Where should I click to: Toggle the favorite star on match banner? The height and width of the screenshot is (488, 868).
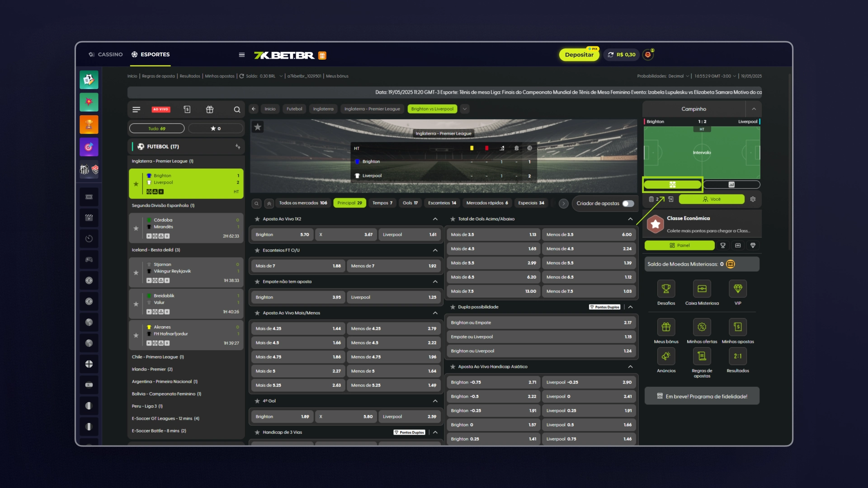pos(258,127)
